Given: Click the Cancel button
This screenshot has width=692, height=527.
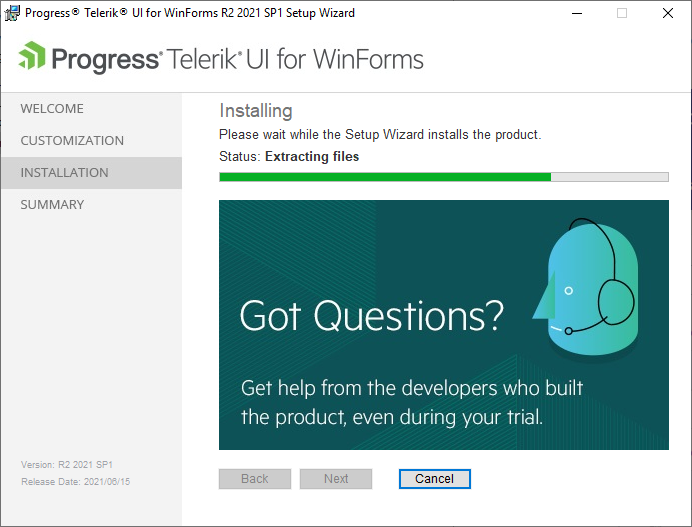Looking at the screenshot, I should click(435, 479).
